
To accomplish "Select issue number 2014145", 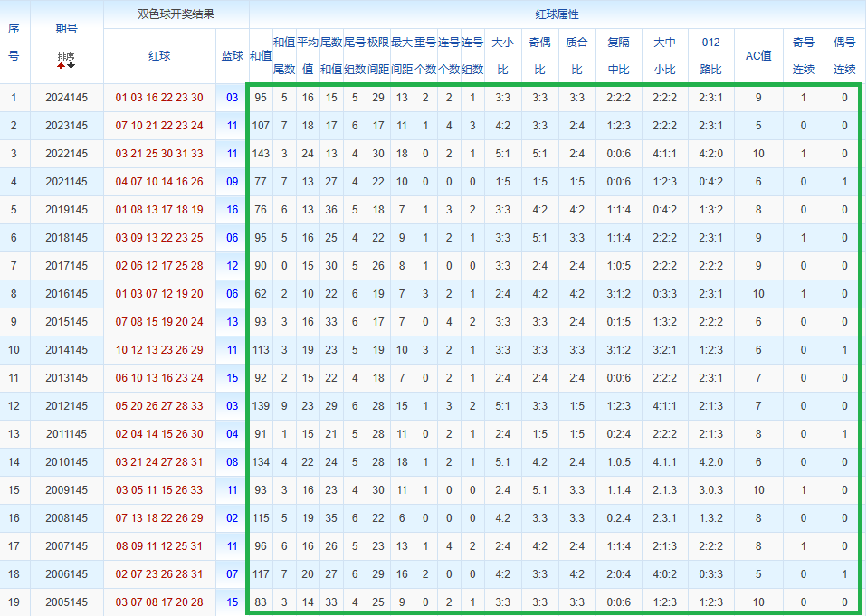I will (x=66, y=350).
